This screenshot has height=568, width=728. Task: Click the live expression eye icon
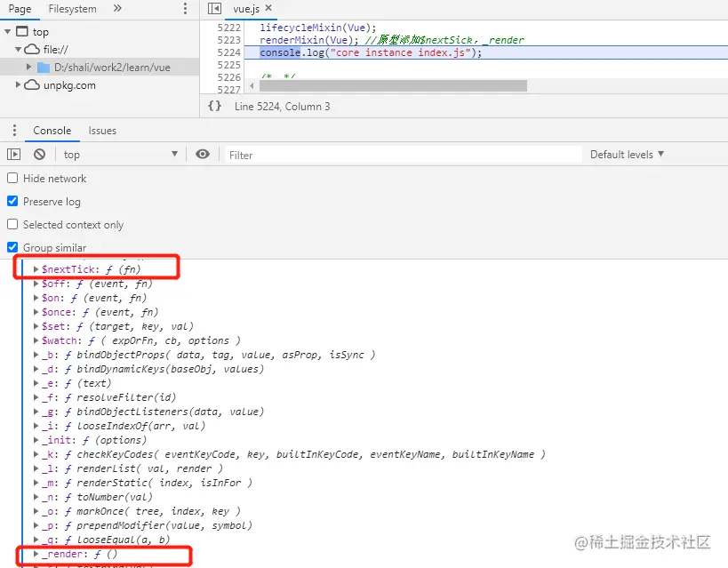tap(203, 154)
